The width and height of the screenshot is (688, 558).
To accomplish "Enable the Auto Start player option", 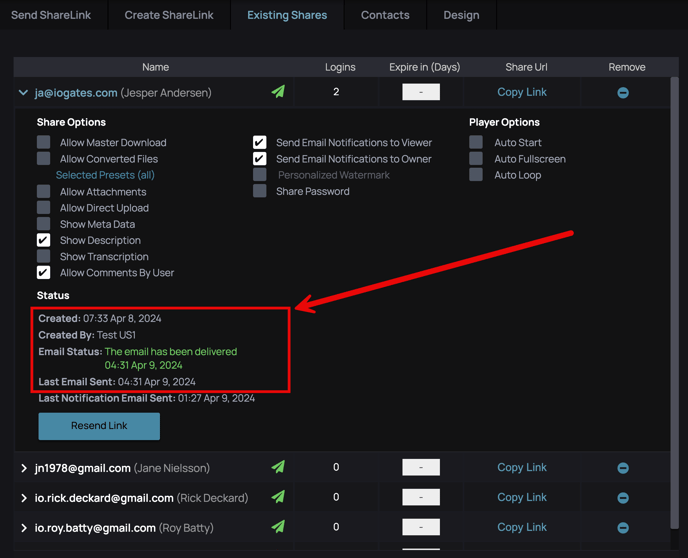I will tap(476, 142).
